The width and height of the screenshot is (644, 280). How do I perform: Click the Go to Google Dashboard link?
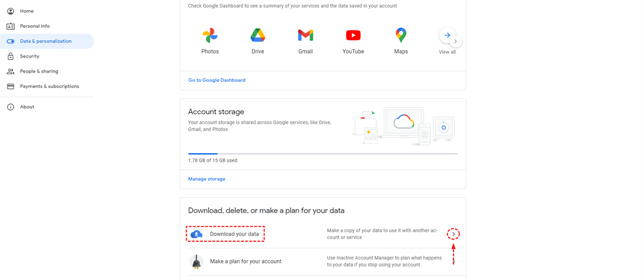point(217,80)
